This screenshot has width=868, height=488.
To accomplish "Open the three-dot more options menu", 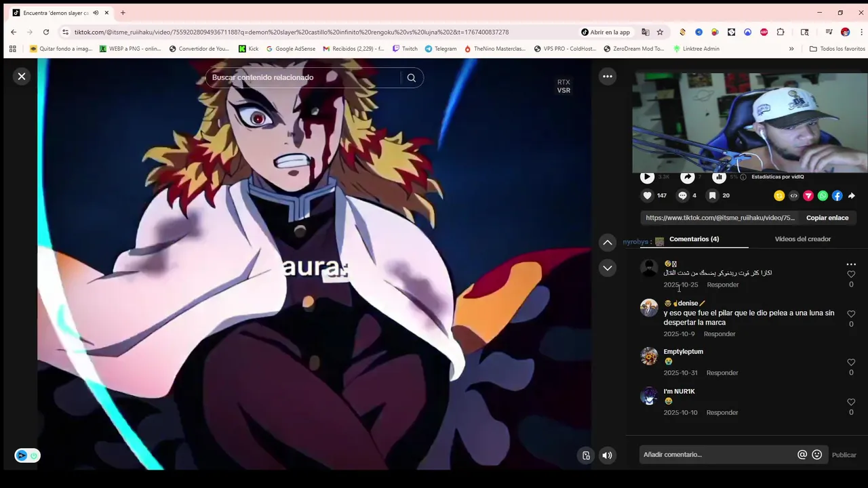I will 608,77.
